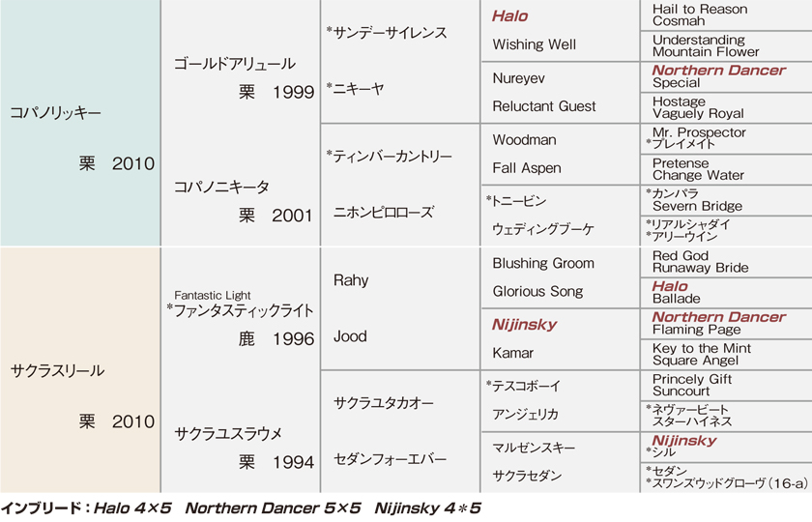Click Nureyev in the pedigree table
The image size is (812, 522).
518,78
